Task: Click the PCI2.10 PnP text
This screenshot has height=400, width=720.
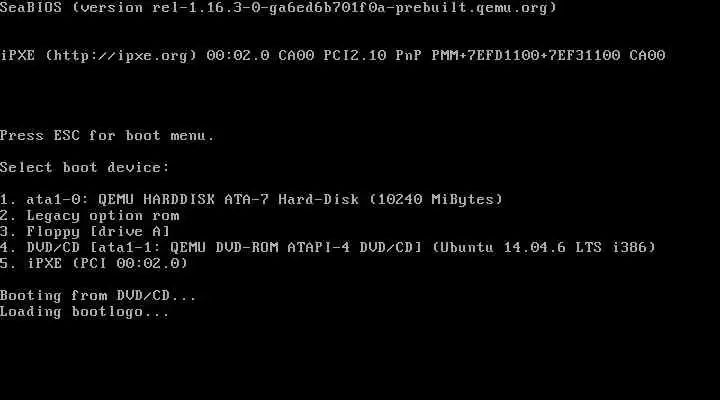Action: (x=372, y=56)
